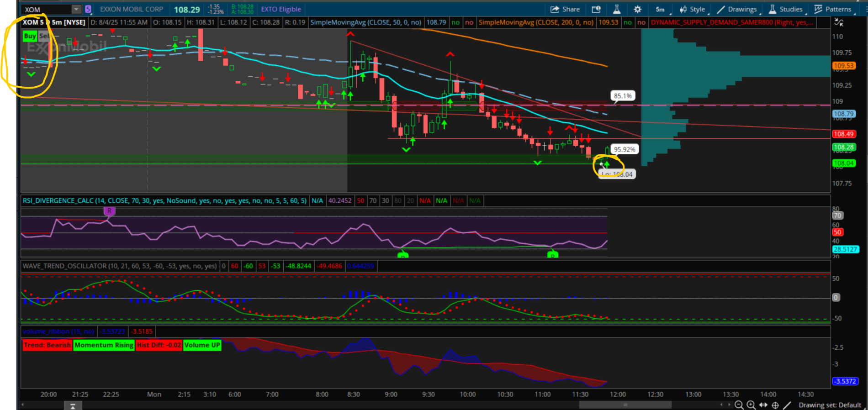Viewport: 868px width, 410px height.
Task: Click the 'Volume UP' label
Action: tap(202, 345)
